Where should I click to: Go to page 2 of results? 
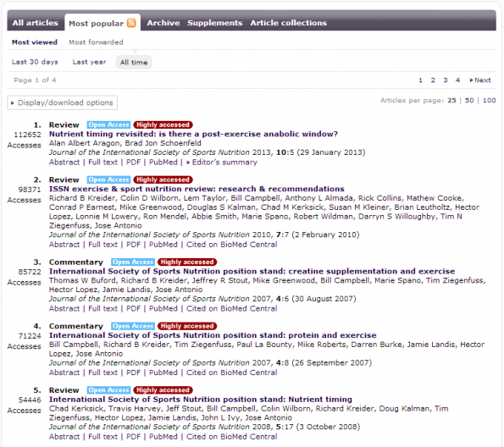(x=433, y=80)
